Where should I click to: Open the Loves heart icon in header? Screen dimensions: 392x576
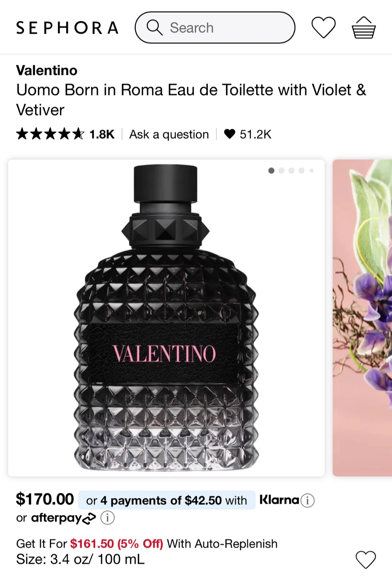tap(323, 28)
